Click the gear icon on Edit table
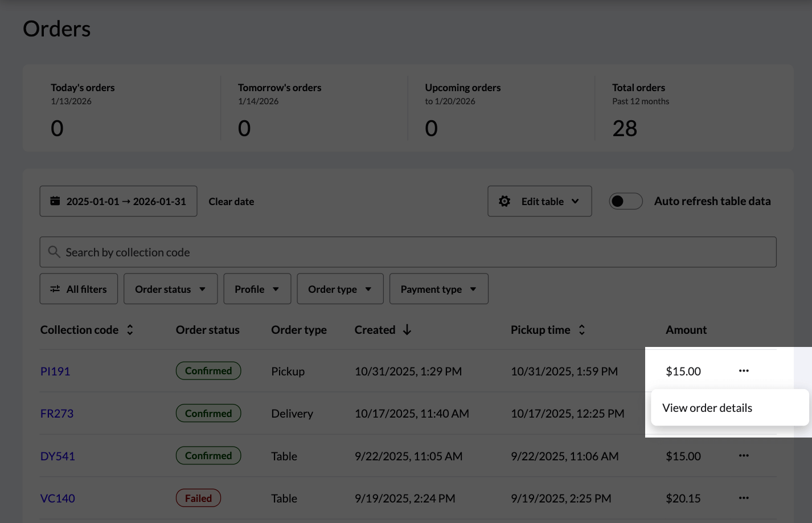The image size is (812, 523). pos(505,201)
